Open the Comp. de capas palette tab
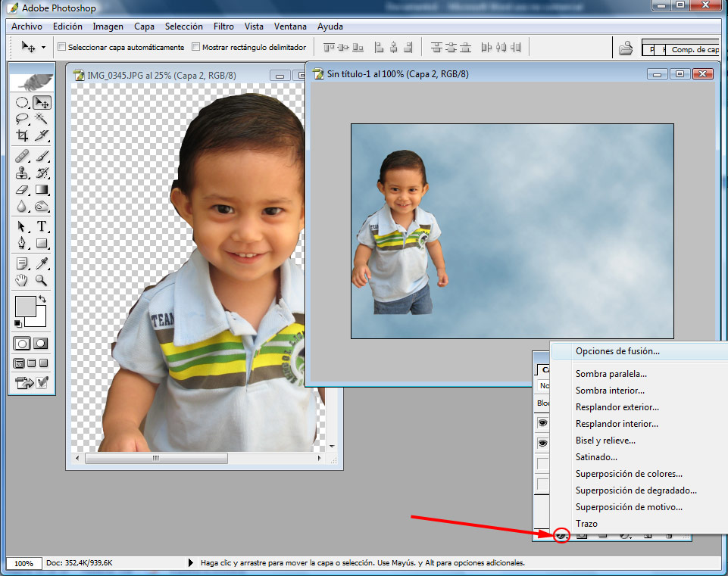Screen dimensions: 728x576 (x=692, y=50)
